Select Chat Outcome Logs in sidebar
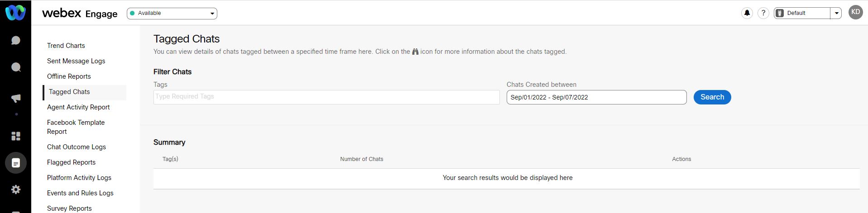 [x=77, y=147]
